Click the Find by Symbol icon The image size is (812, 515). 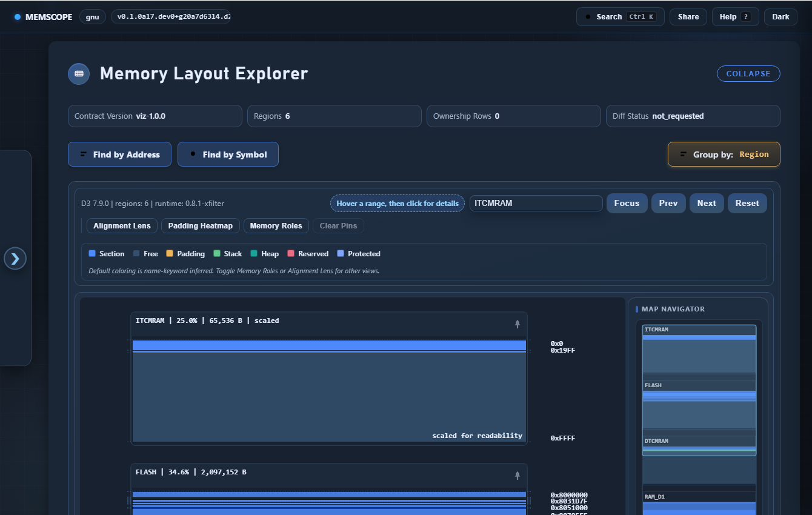pyautogui.click(x=193, y=154)
